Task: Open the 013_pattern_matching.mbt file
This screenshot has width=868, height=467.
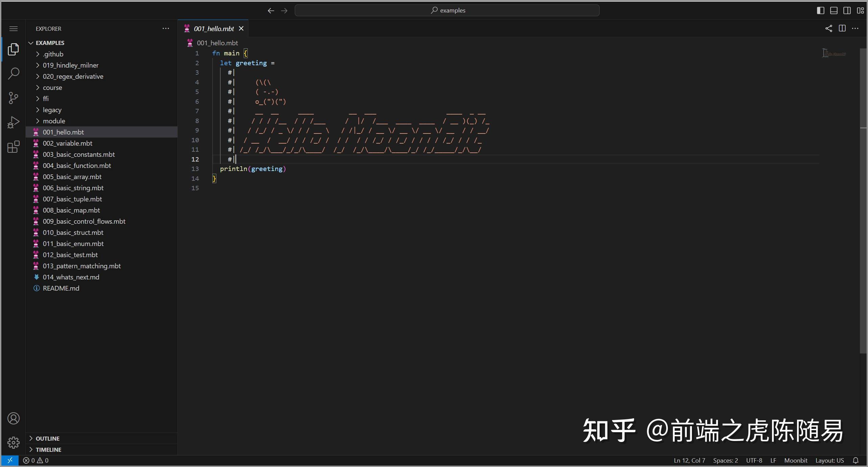Action: (82, 266)
